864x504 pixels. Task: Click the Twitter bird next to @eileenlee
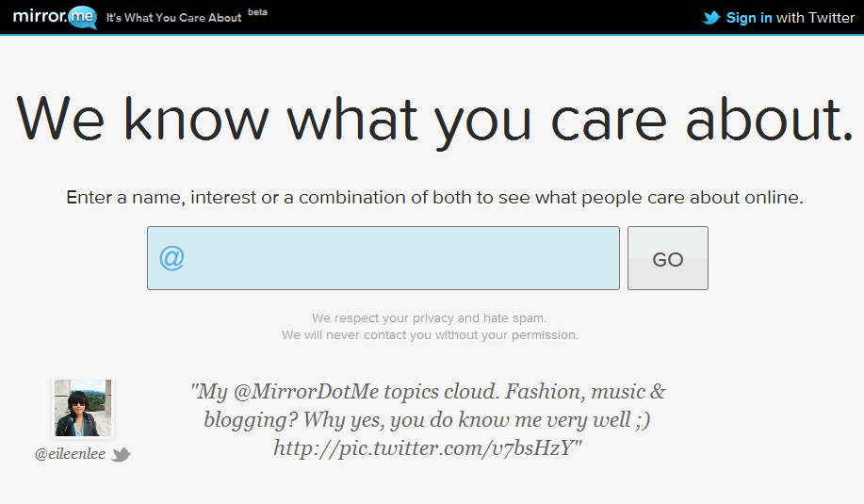click(x=121, y=455)
